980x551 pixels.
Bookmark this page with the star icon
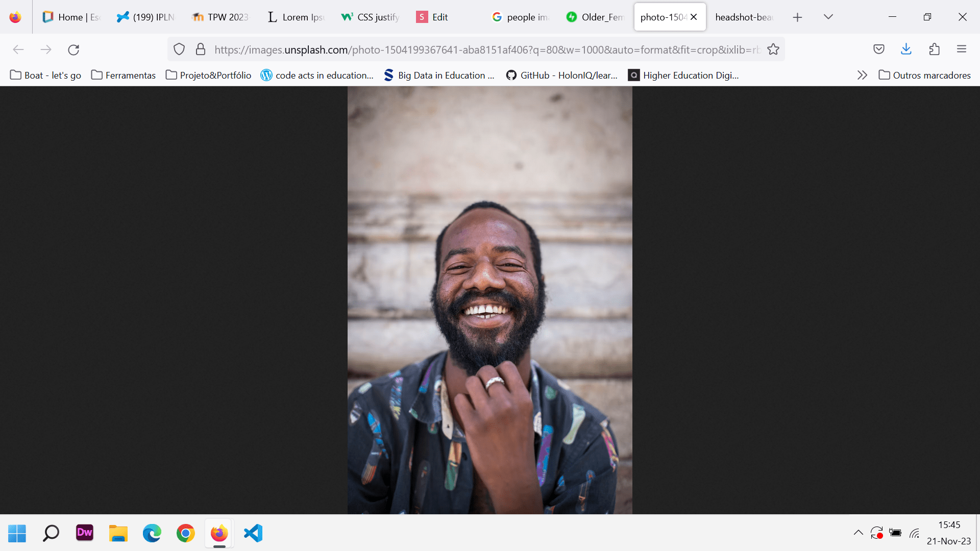(773, 49)
